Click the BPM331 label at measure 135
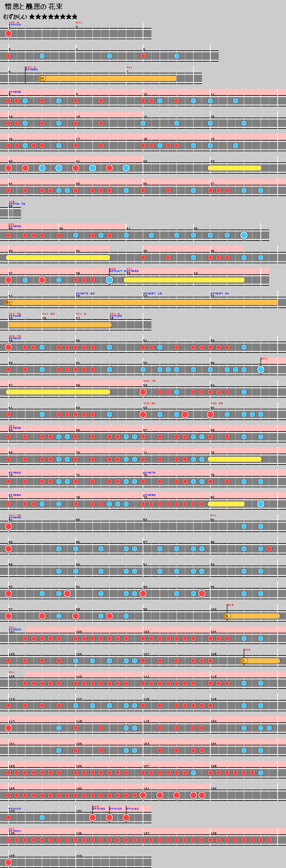 [15, 831]
